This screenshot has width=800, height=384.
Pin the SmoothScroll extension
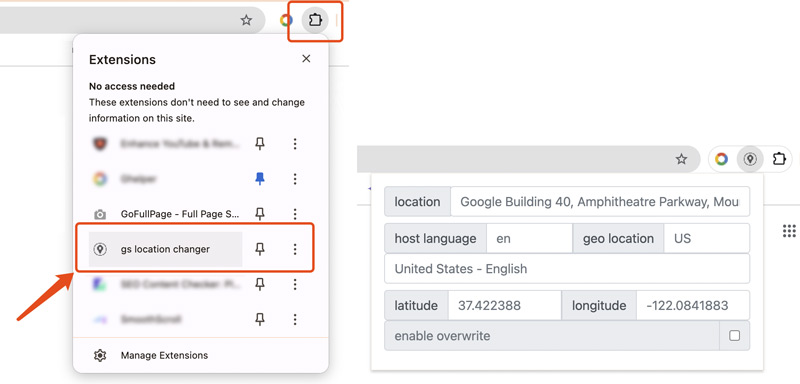260,320
